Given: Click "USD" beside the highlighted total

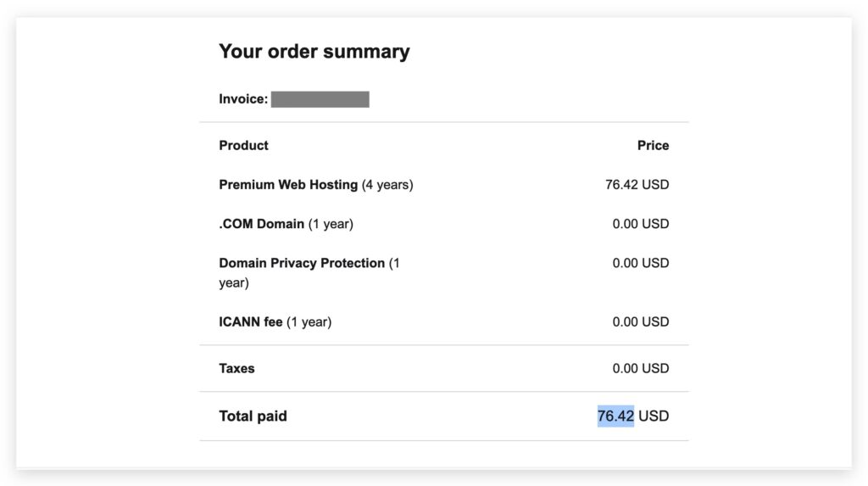Looking at the screenshot, I should click(x=654, y=416).
